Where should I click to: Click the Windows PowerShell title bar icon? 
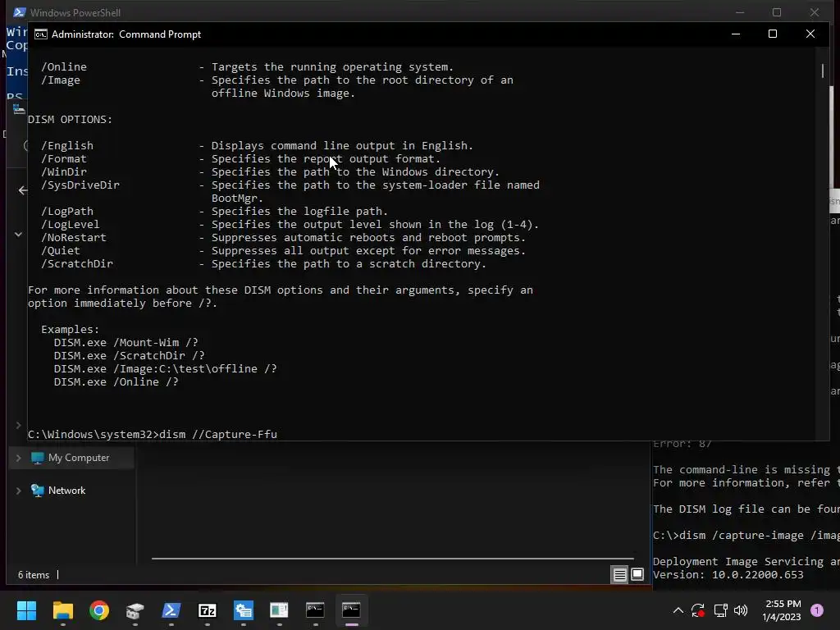tap(20, 12)
